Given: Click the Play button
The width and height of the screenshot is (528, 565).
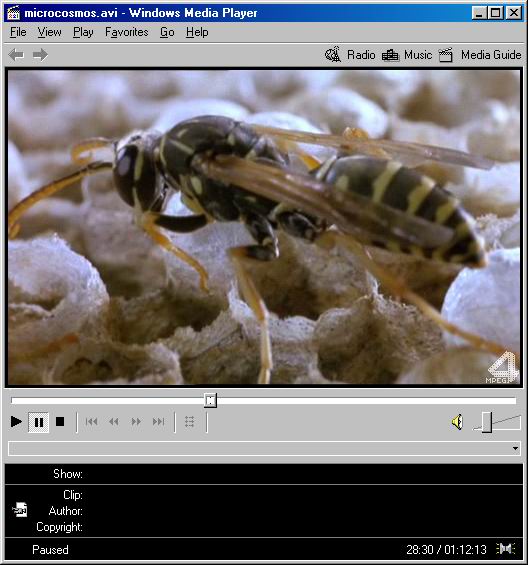Looking at the screenshot, I should pyautogui.click(x=16, y=421).
